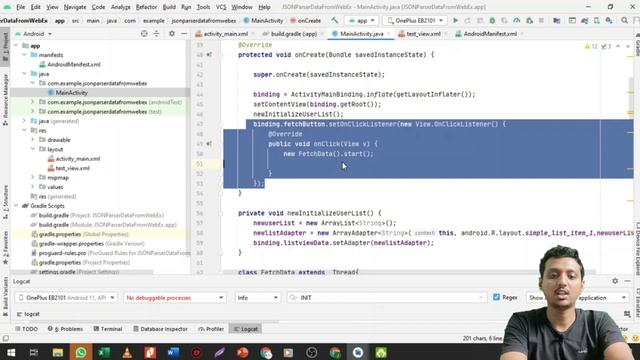
Task: Open the VCS menu
Action: (x=221, y=7)
